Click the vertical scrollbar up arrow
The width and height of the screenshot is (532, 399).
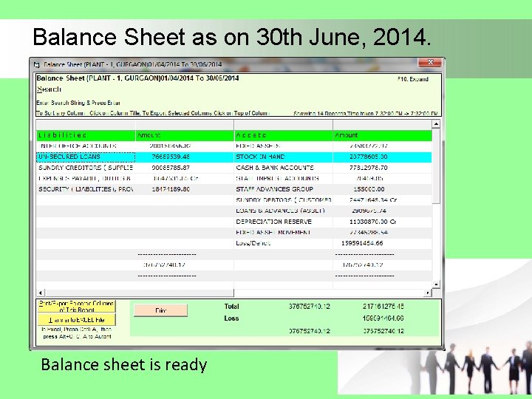pos(437,124)
